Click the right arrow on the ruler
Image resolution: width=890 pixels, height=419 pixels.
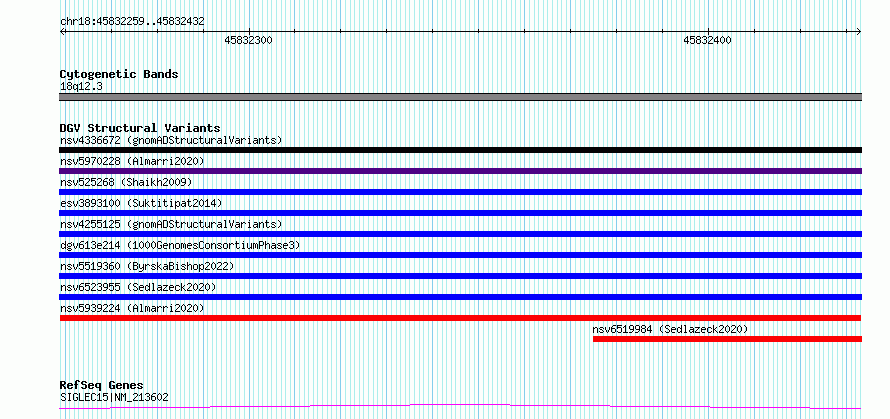pyautogui.click(x=859, y=31)
